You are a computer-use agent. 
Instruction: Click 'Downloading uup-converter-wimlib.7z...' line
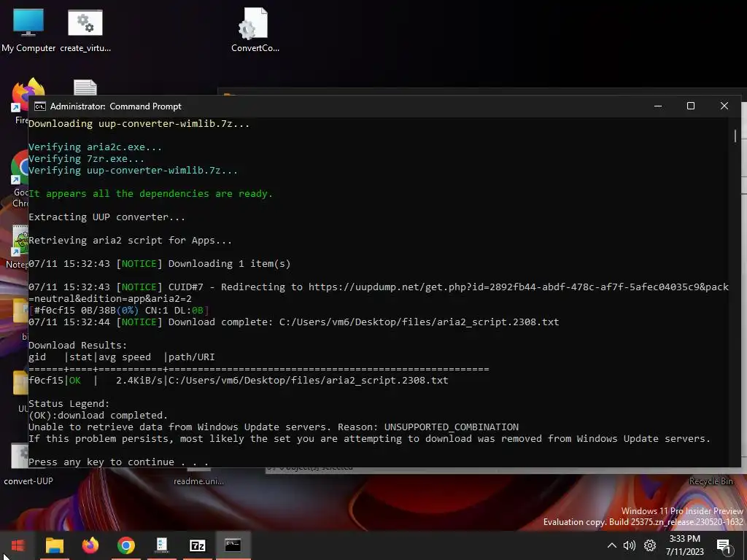click(139, 123)
